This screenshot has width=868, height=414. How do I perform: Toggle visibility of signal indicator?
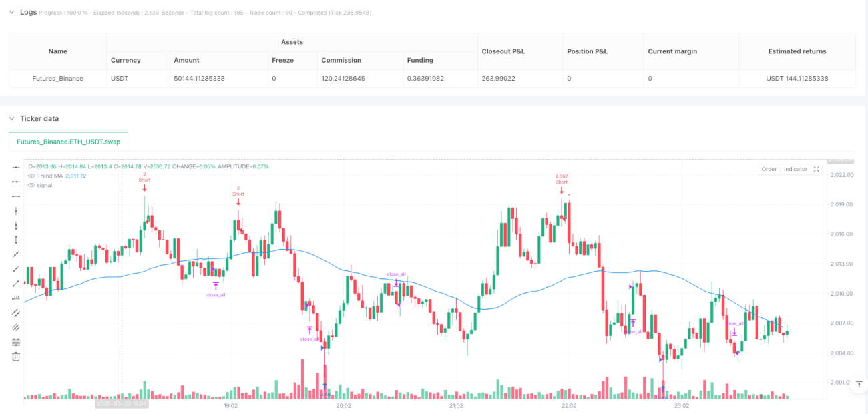coord(31,185)
